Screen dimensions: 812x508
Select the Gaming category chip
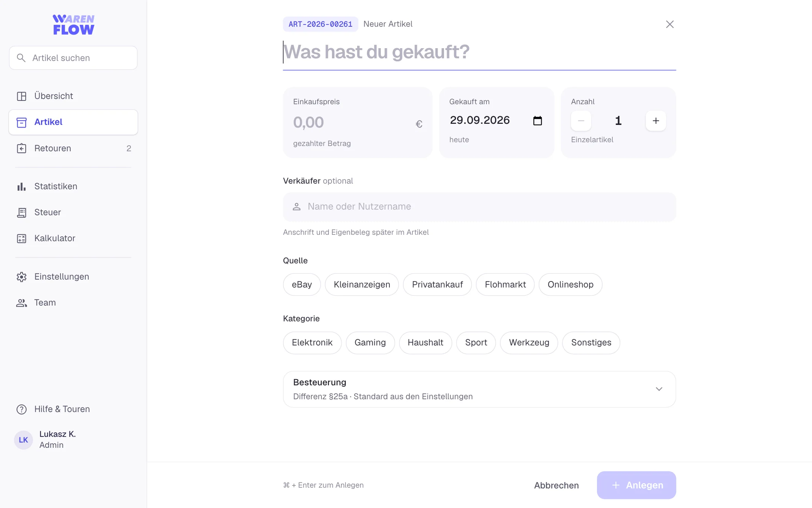click(370, 342)
